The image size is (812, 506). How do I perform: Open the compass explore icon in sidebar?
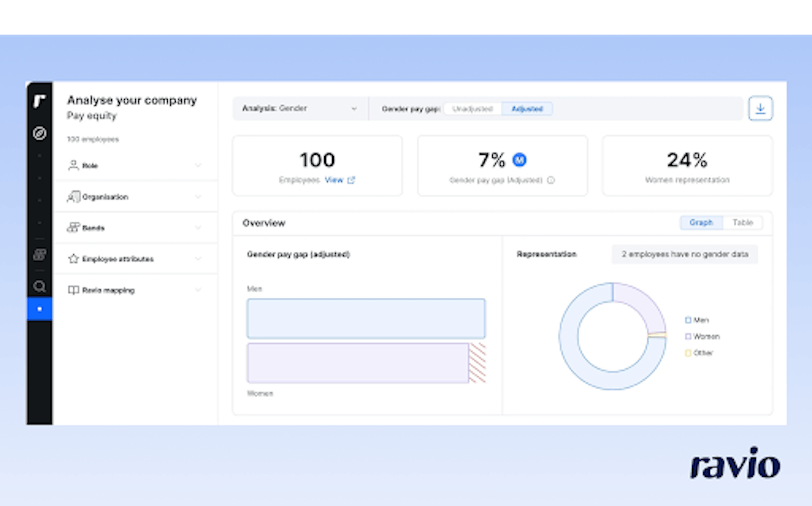39,133
